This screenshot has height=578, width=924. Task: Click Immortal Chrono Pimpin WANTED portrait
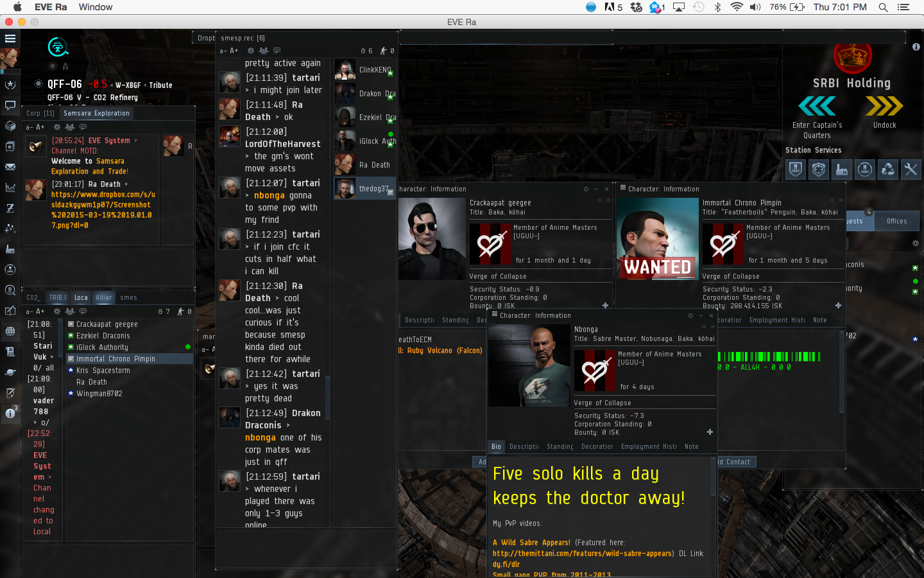658,239
